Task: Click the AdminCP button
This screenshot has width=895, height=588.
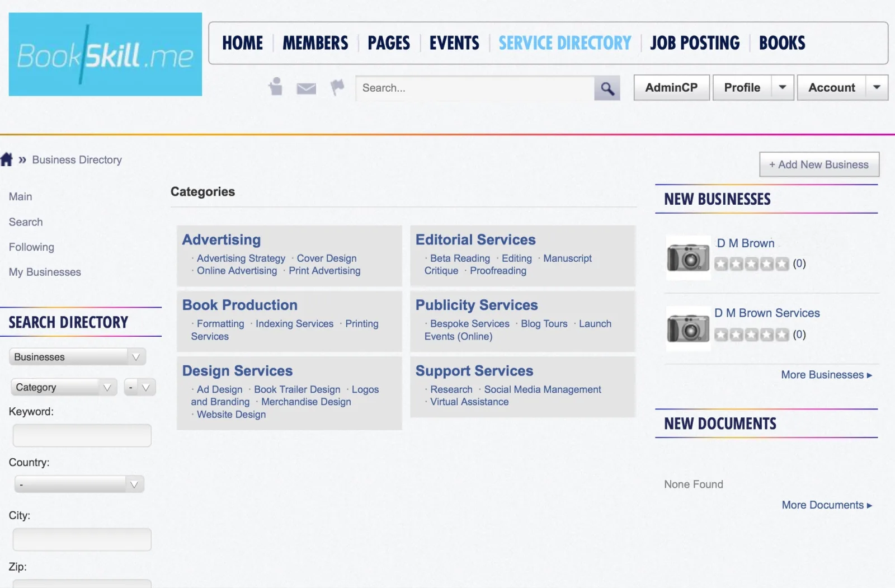Action: (671, 87)
